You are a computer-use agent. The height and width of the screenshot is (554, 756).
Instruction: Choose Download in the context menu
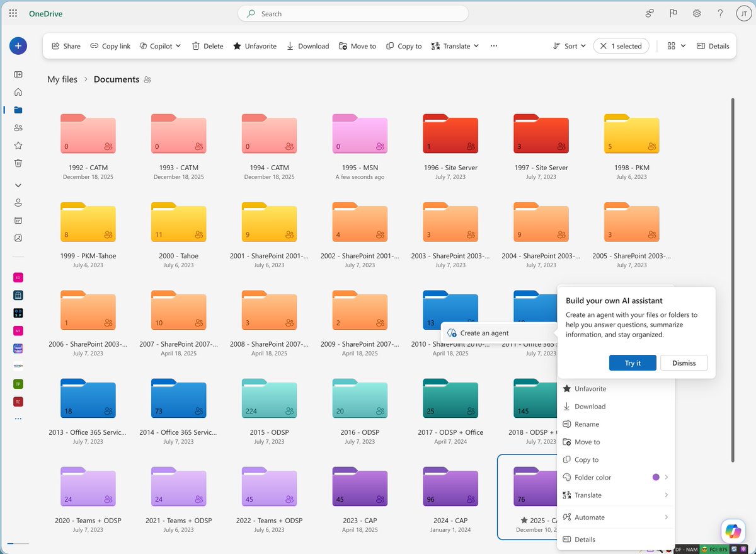616,407
